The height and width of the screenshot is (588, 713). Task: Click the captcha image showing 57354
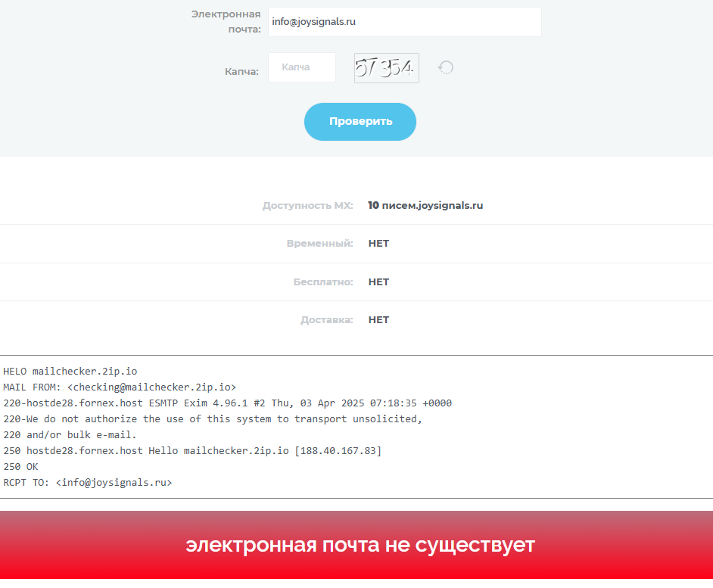(387, 68)
